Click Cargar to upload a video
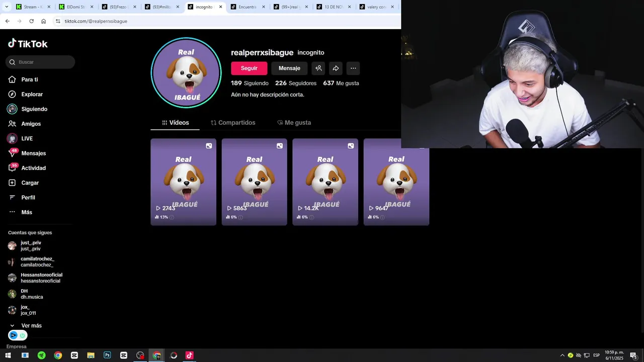 tap(30, 183)
